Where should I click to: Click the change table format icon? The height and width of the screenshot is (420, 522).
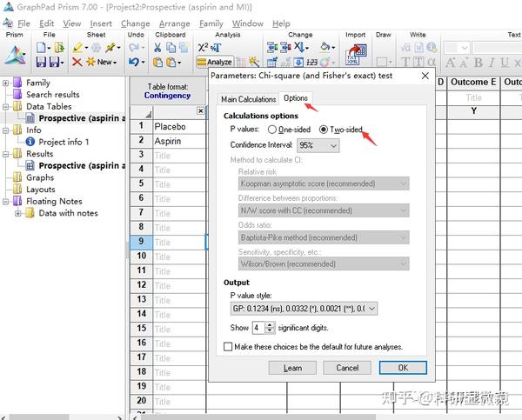(x=272, y=62)
